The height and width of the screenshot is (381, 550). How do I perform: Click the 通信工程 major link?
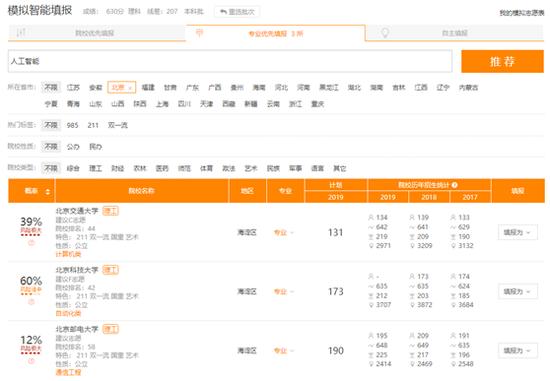click(x=68, y=372)
